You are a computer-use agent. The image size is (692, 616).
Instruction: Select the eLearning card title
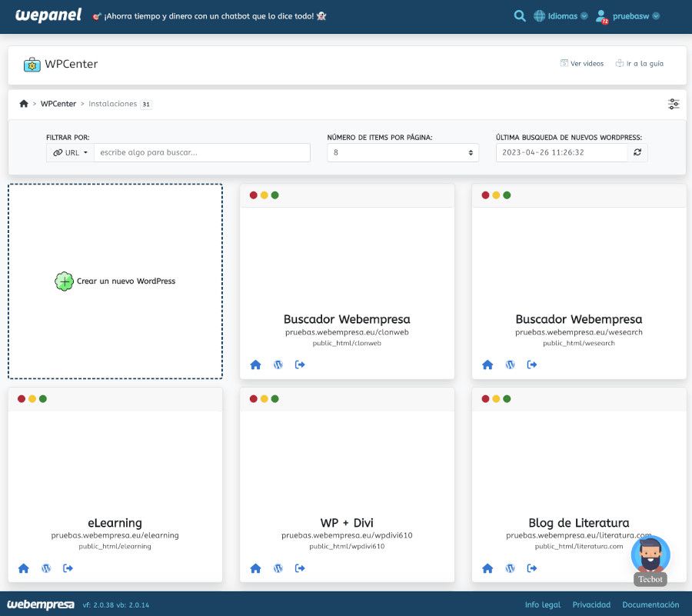(115, 523)
